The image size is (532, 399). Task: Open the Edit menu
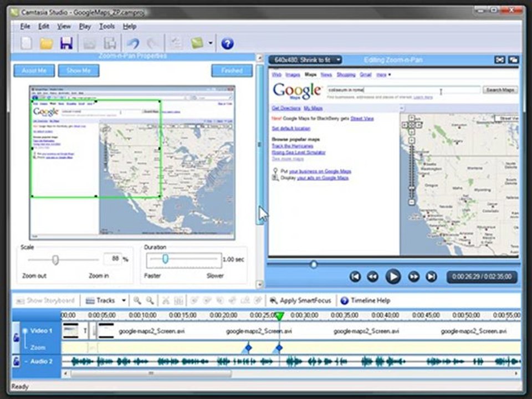coord(43,26)
